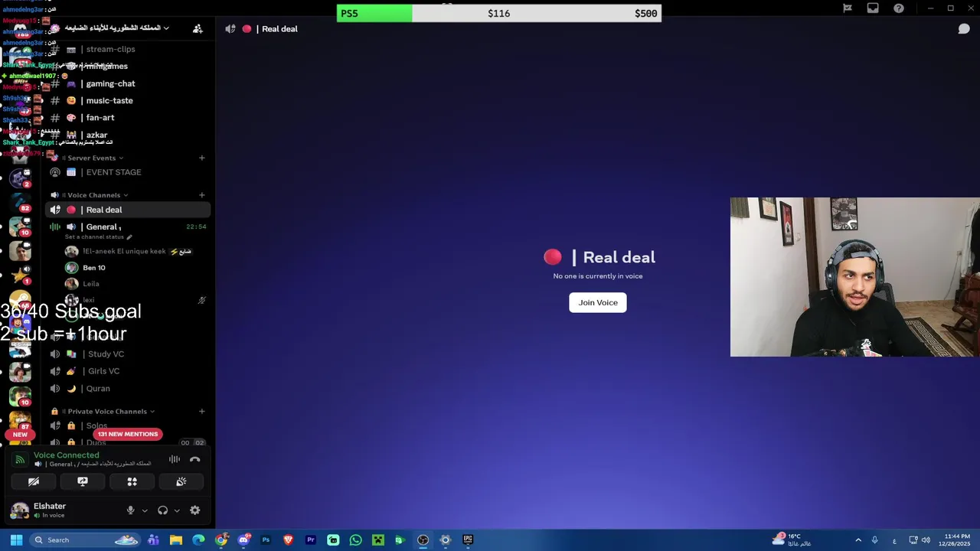Viewport: 980px width, 551px height.
Task: Open WhatsApp from the taskbar
Action: (x=355, y=540)
